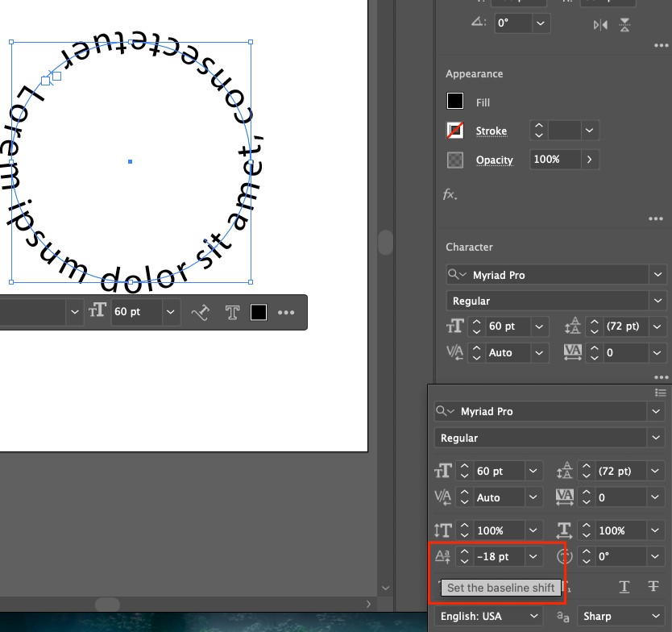Expand the baseline shift dropdown

[533, 556]
